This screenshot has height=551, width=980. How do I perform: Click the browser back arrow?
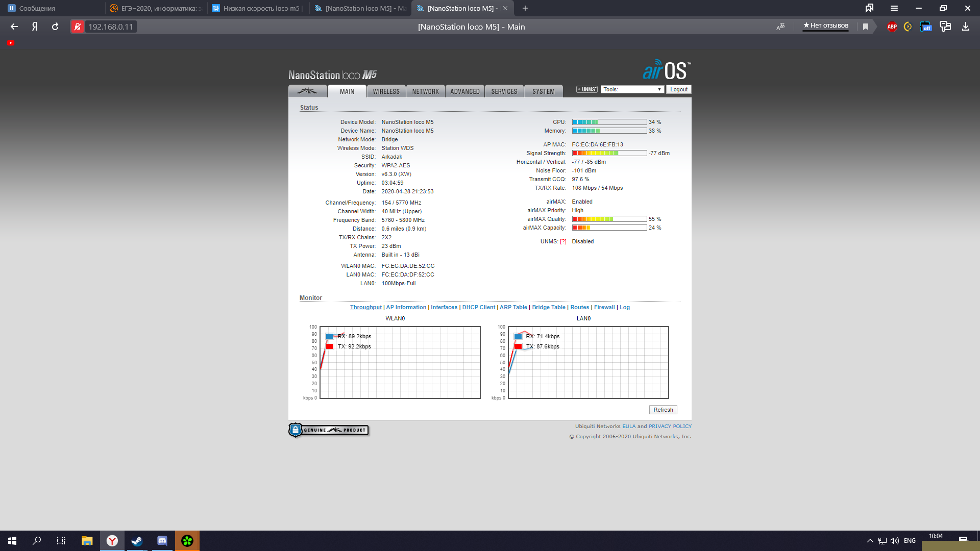pos(14,27)
